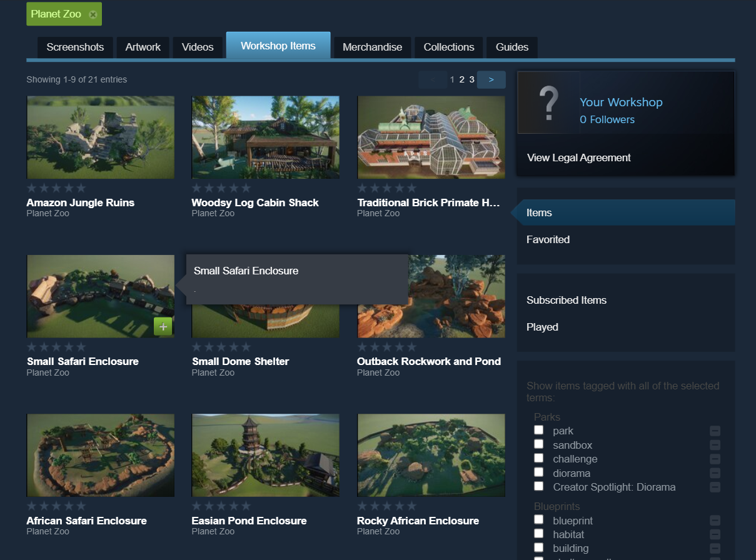
Task: Check the diorama tag checkbox
Action: 538,472
